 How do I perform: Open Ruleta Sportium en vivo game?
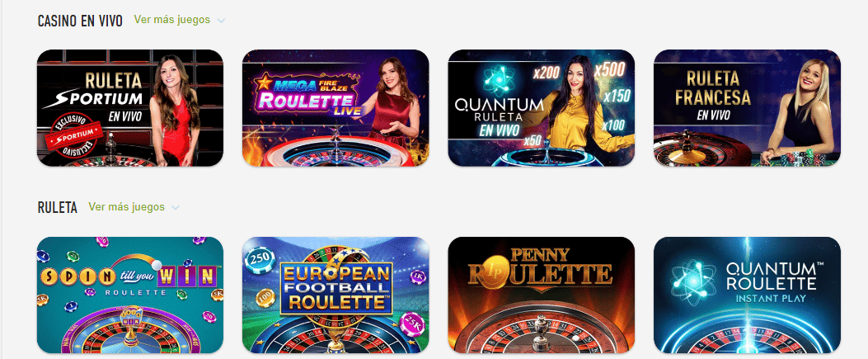(130, 108)
